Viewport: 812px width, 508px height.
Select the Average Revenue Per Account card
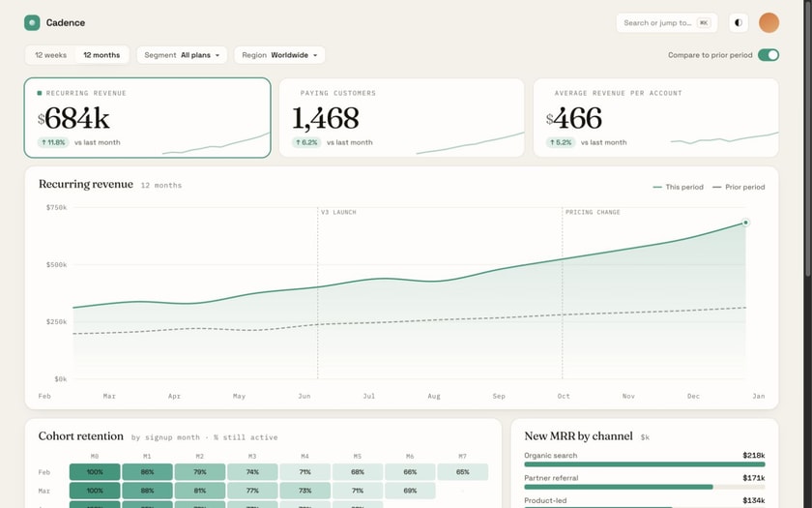coord(656,118)
